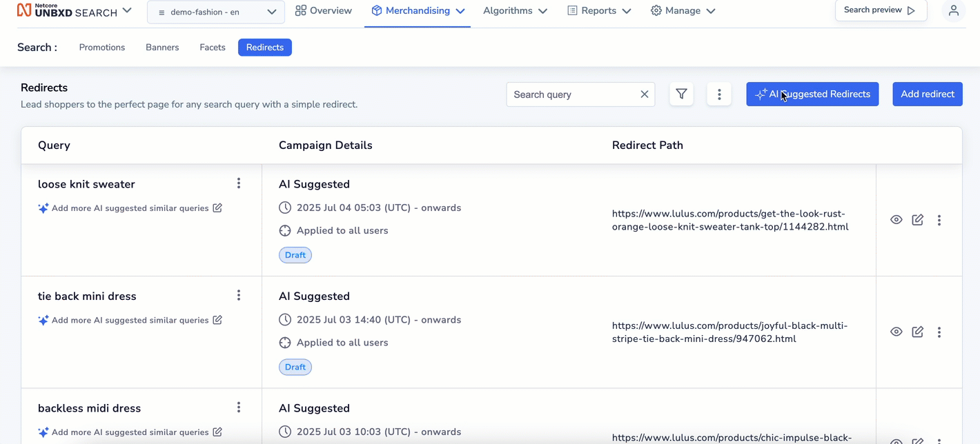Preview the loose knit sweater redirect with eye icon
Screen dimensions: 980x444
(896, 220)
